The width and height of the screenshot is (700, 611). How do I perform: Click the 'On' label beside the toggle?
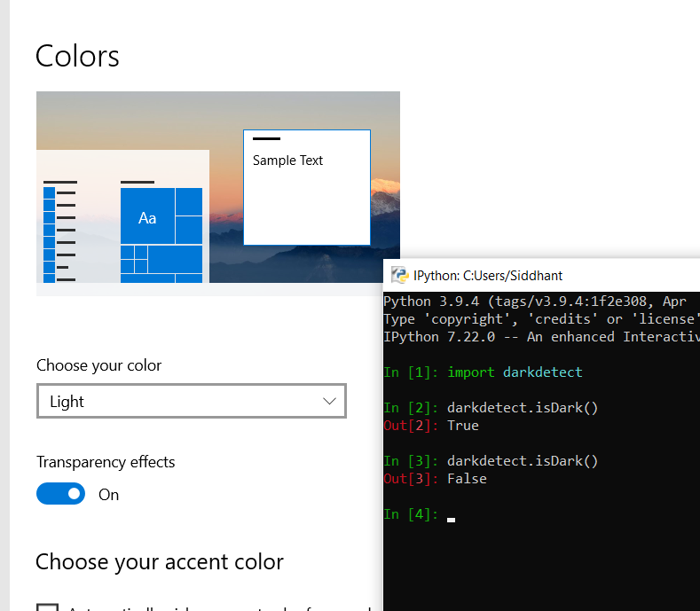coord(108,495)
